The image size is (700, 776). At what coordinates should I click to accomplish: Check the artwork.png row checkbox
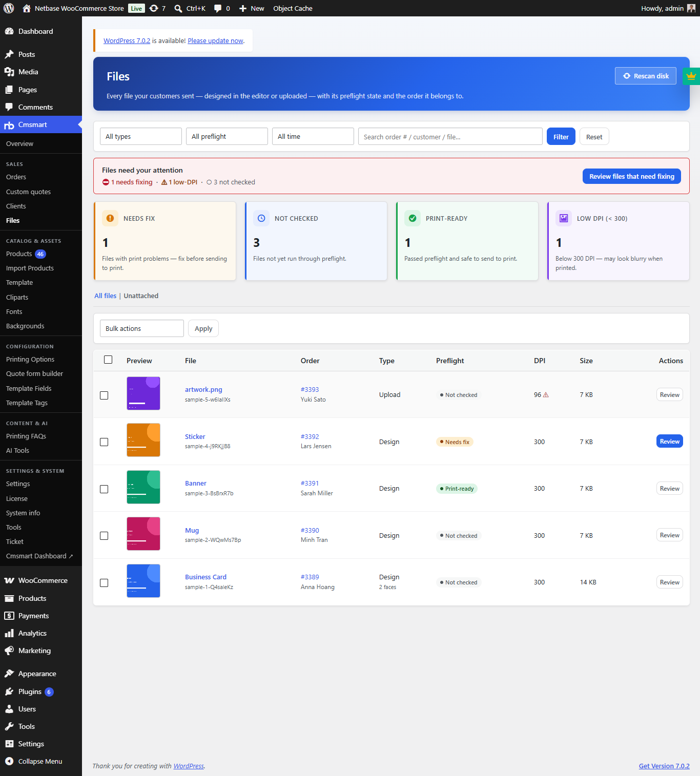click(x=104, y=395)
